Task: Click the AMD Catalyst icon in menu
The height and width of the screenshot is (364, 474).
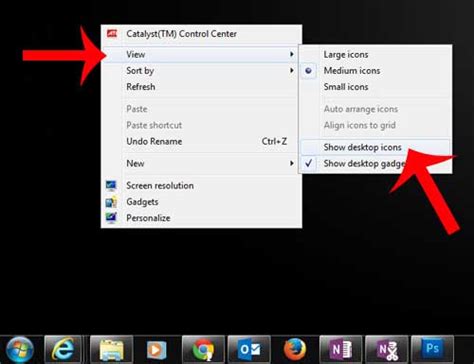Action: [112, 34]
